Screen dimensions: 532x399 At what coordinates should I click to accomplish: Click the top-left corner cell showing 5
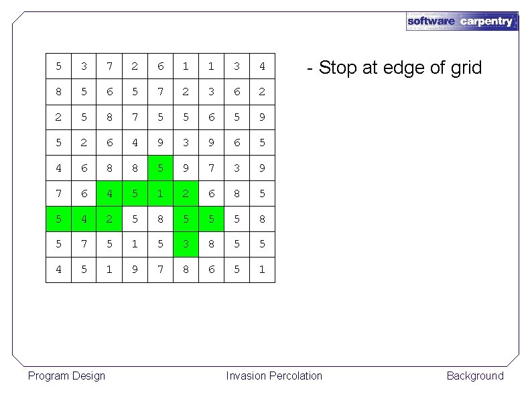[59, 66]
